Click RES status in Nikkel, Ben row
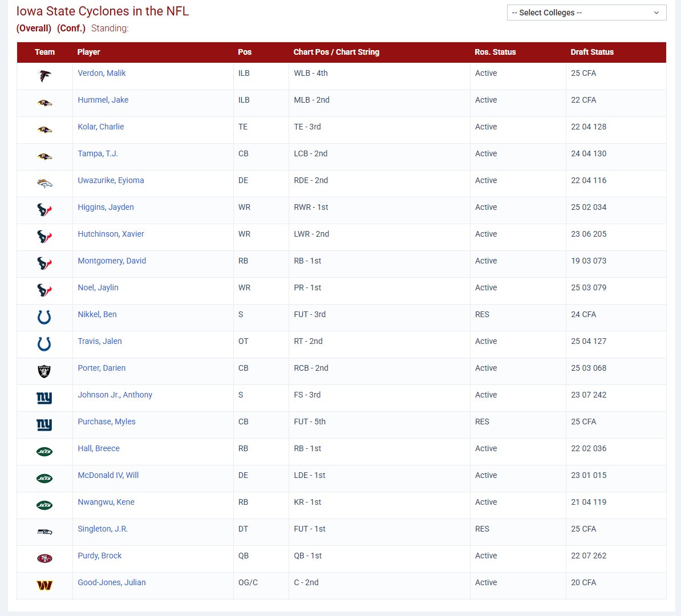The image size is (681, 616). coord(482,314)
